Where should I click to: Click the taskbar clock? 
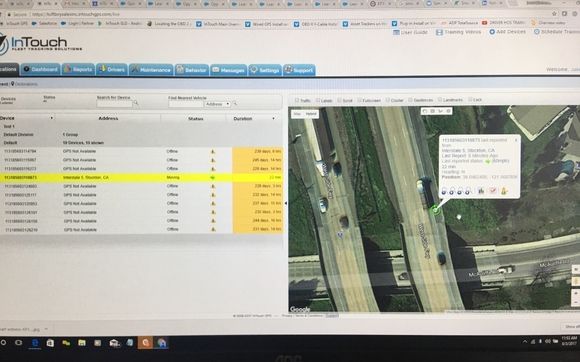coord(569,341)
